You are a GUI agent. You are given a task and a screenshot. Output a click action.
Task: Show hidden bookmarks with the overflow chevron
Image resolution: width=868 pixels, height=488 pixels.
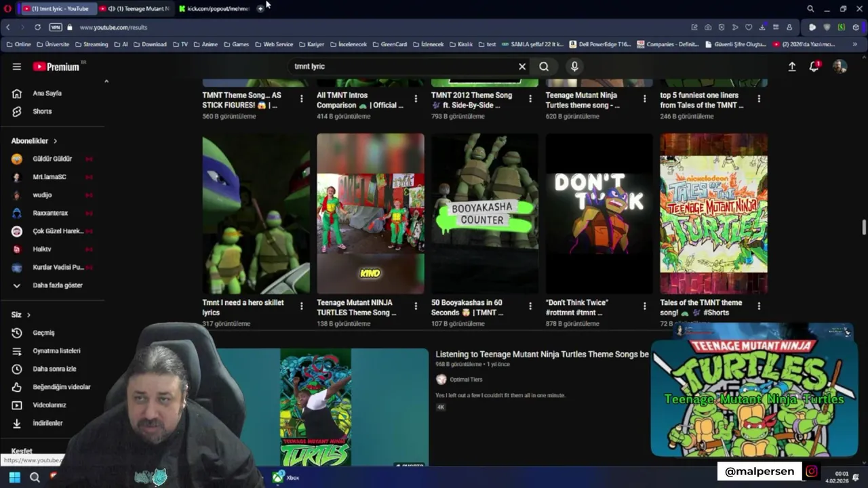coord(854,44)
